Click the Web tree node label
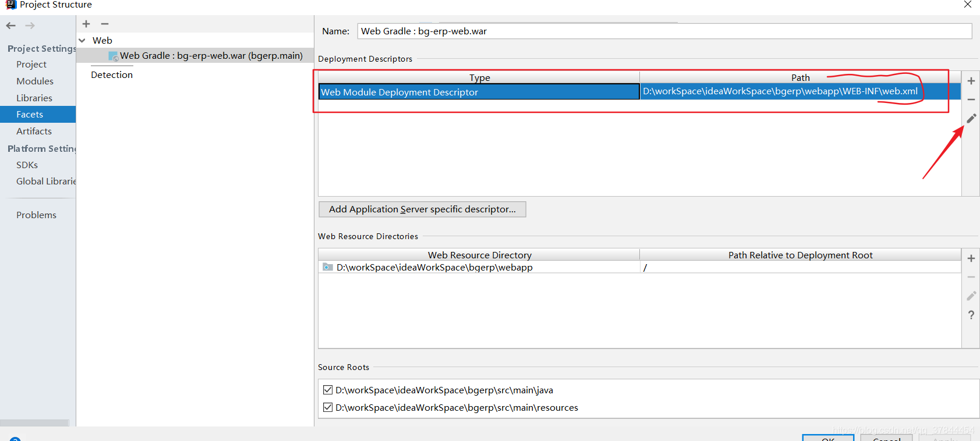This screenshot has height=441, width=980. click(x=102, y=40)
